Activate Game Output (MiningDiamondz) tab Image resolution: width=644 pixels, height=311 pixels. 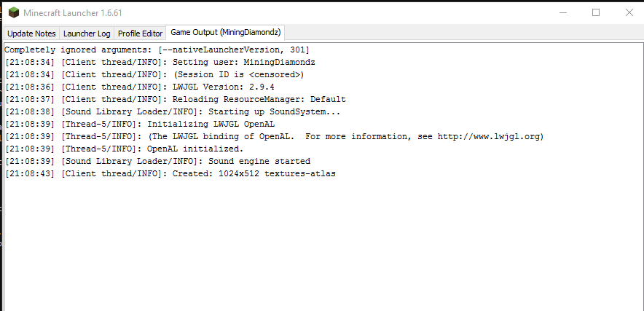pyautogui.click(x=226, y=32)
